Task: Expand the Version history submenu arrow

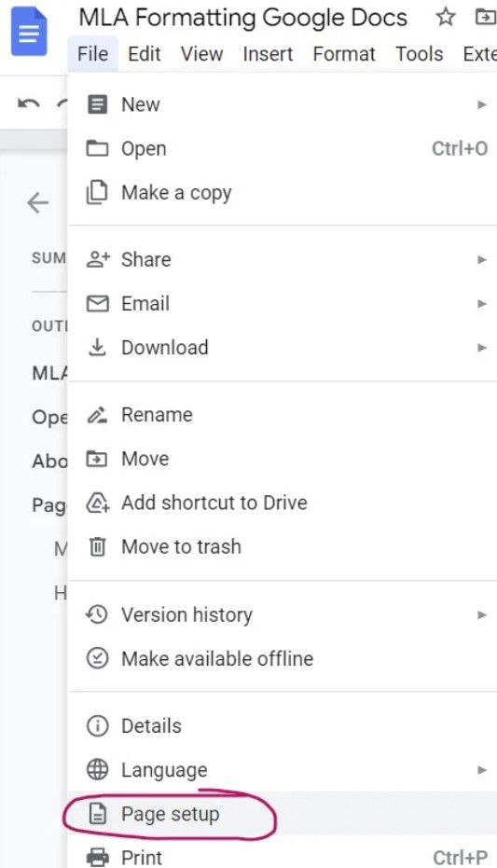Action: 482,614
